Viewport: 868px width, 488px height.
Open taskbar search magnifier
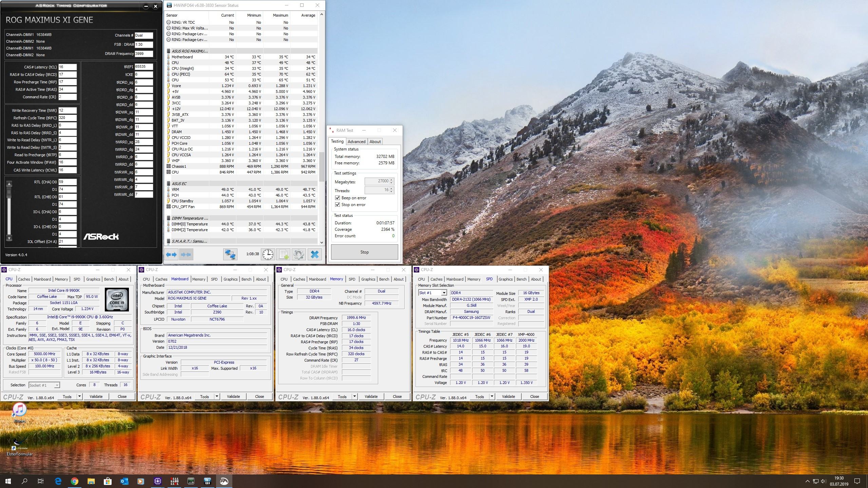(x=24, y=481)
